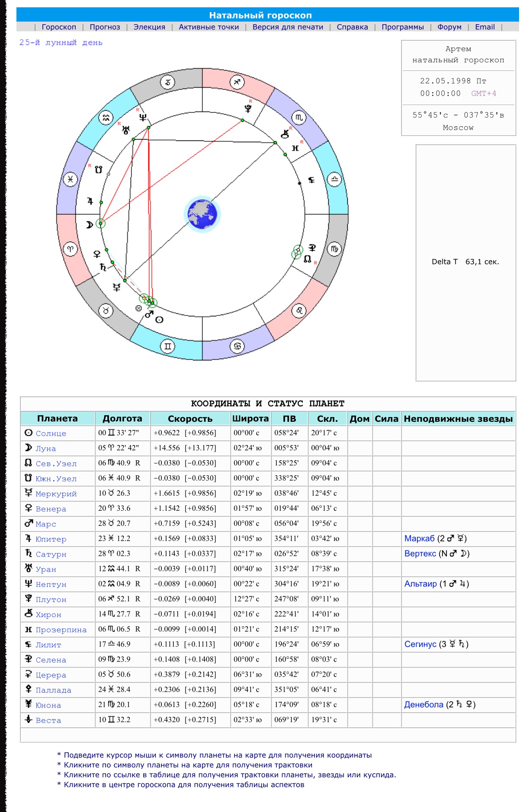Select the Pisces sign on the zodiac wheel
The width and height of the screenshot is (529, 812).
71,179
